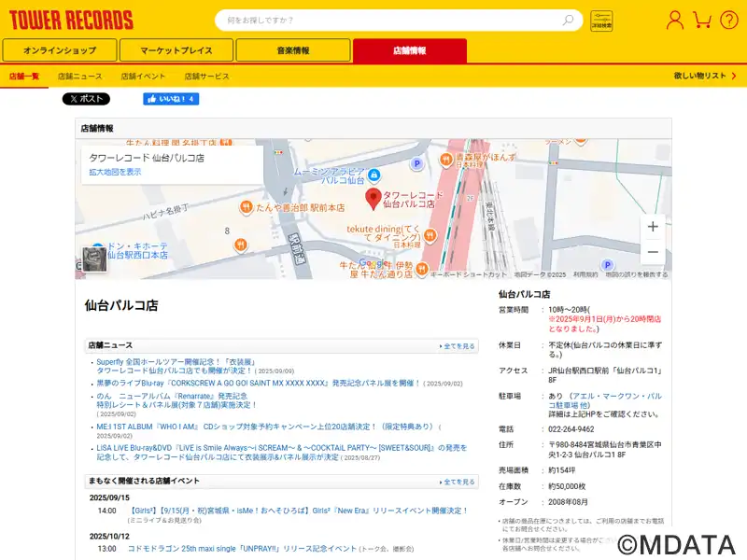The height and width of the screenshot is (560, 747).
Task: Click the 青森屋がほんず restaurant marker
Action: coord(445,160)
